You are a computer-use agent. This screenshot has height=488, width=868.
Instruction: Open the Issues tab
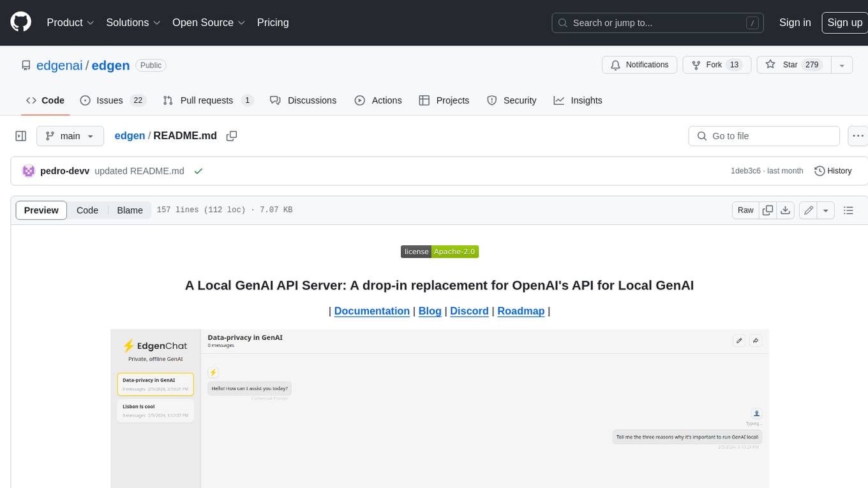pos(113,100)
